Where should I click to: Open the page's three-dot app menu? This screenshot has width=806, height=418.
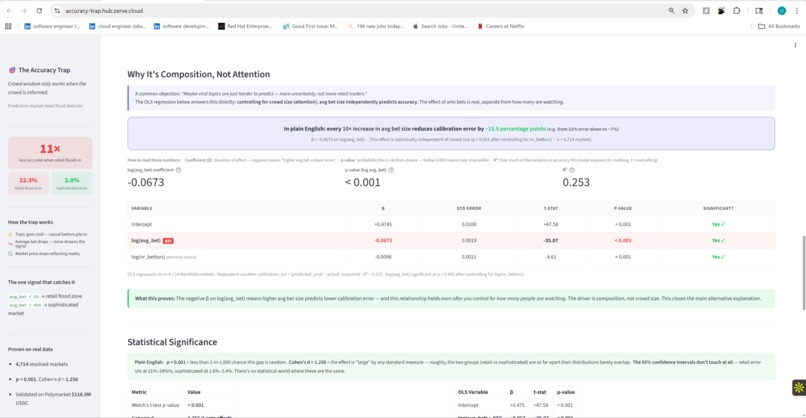[795, 45]
